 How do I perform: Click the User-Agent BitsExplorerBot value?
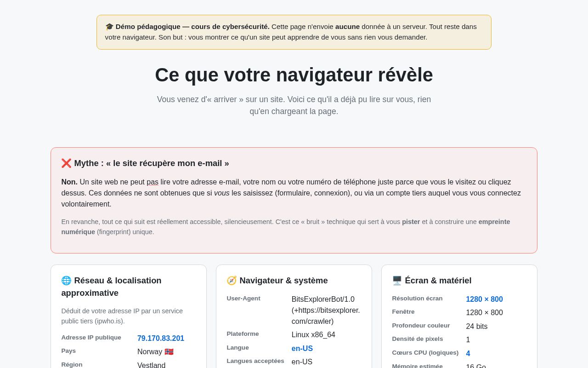pyautogui.click(x=326, y=310)
